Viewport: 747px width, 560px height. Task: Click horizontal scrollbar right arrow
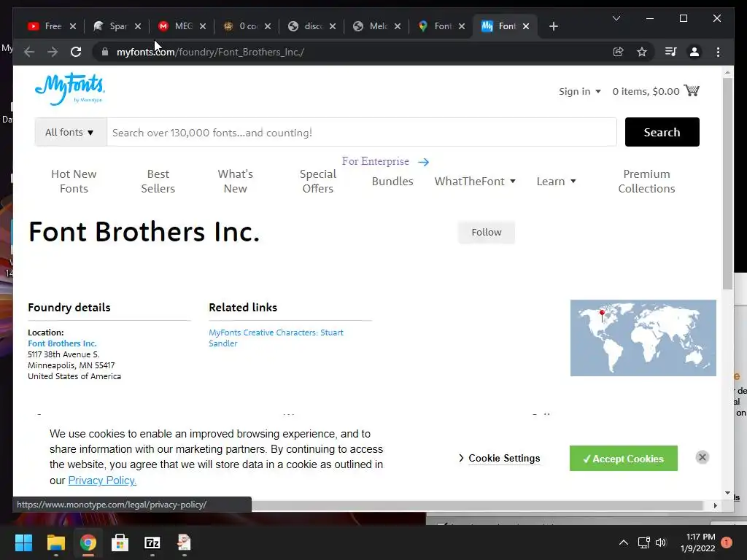pos(715,506)
